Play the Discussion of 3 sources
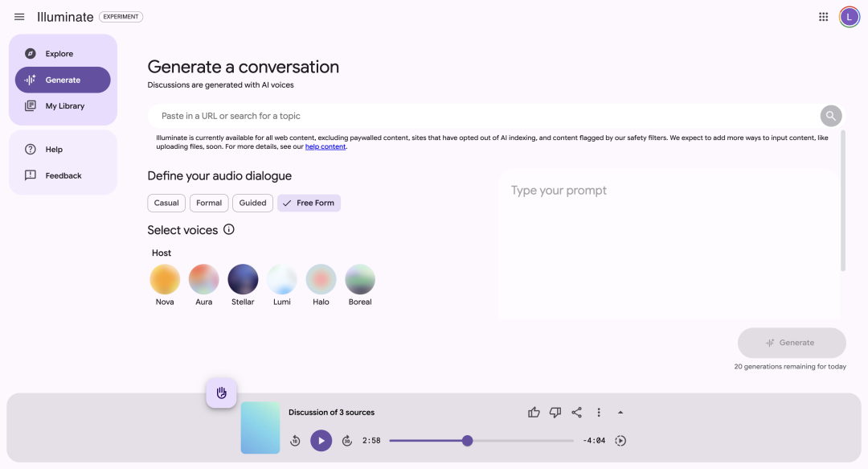 (x=321, y=441)
